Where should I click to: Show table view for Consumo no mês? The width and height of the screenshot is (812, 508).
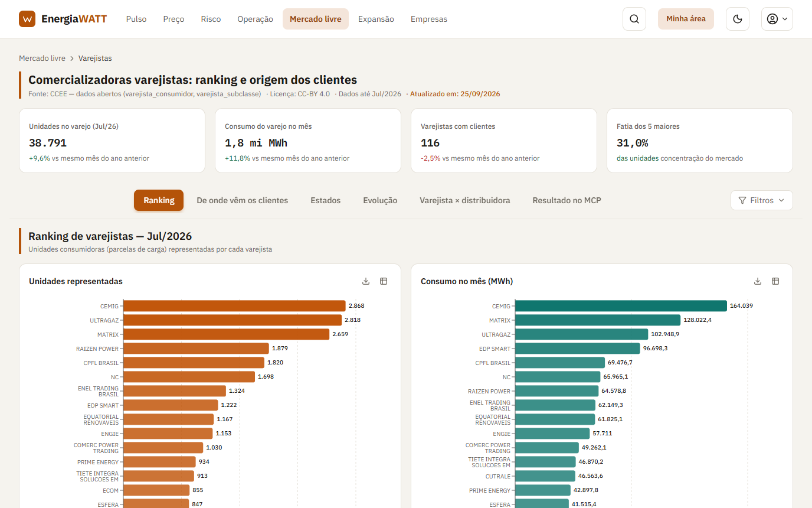775,281
